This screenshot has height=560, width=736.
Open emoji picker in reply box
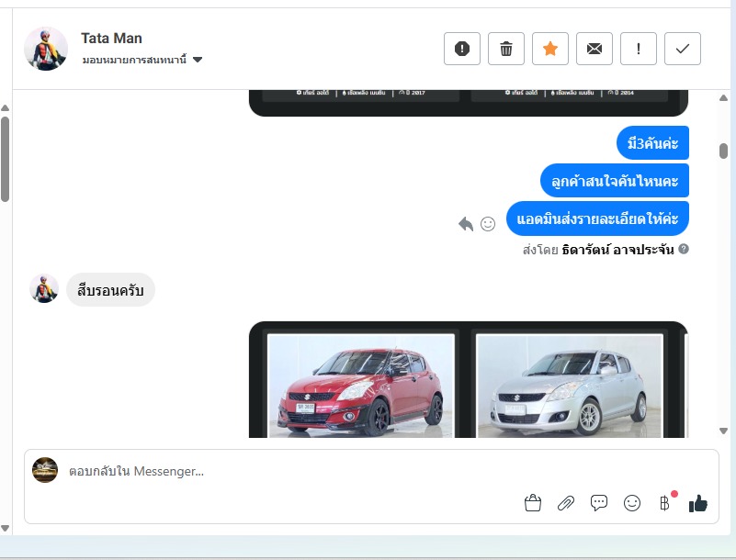pos(632,503)
